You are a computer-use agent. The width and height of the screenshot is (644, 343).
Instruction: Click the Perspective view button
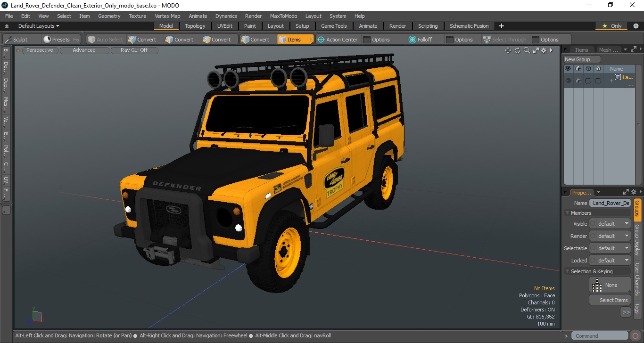[40, 50]
